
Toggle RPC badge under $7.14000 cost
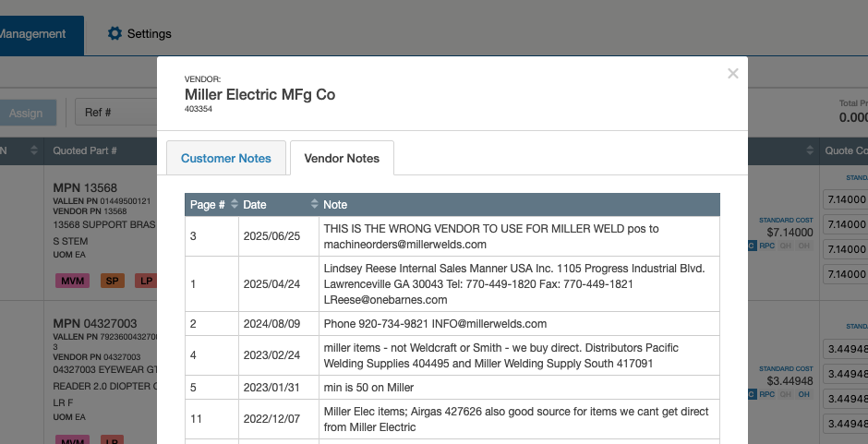(x=767, y=246)
